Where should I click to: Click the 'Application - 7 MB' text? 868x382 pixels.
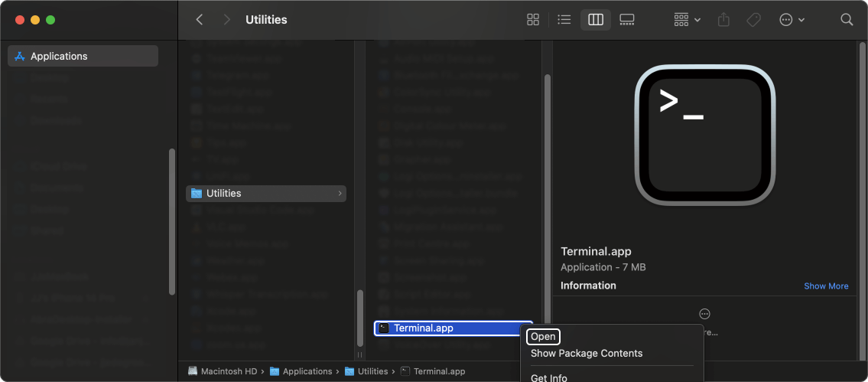click(x=603, y=267)
